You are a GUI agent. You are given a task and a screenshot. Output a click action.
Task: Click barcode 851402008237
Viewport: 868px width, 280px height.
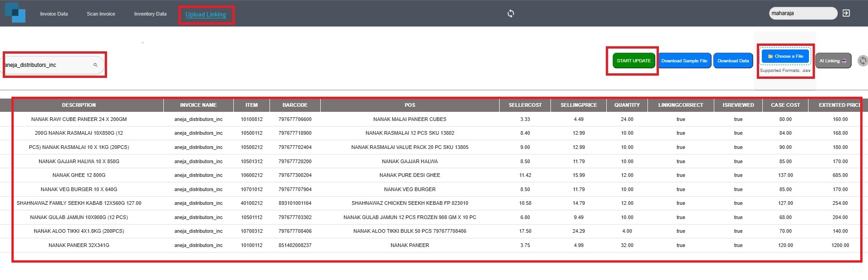tap(295, 245)
